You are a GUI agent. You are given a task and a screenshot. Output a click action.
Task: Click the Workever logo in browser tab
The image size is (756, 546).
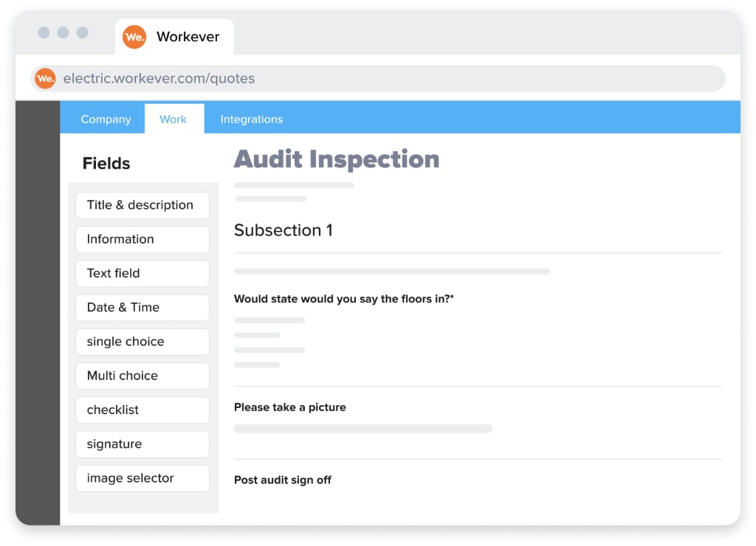pyautogui.click(x=134, y=37)
